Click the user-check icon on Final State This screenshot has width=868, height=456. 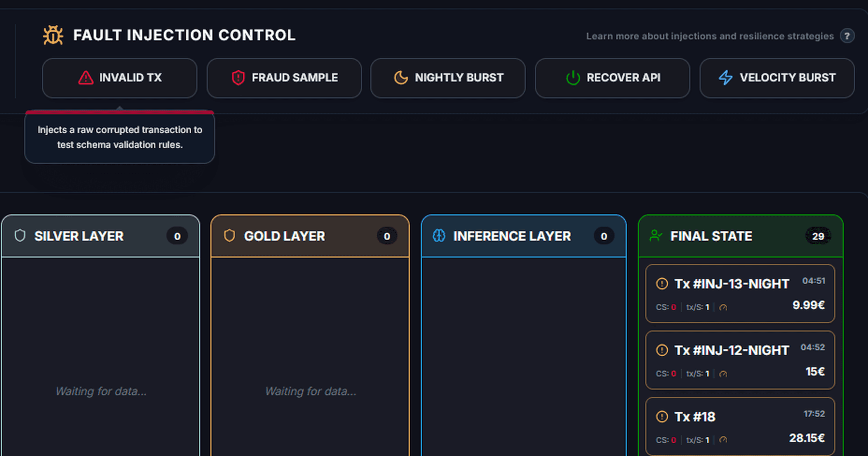tap(656, 235)
